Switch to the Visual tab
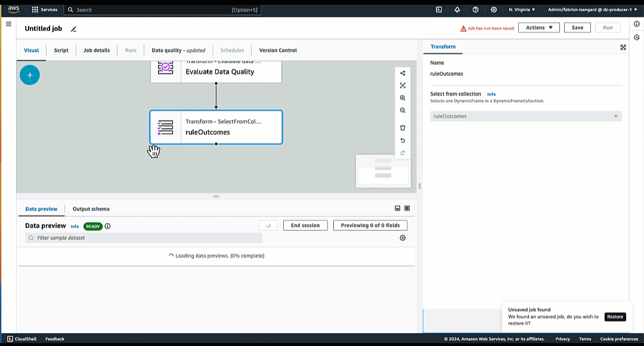Screen dimensions: 644x346 [31, 50]
